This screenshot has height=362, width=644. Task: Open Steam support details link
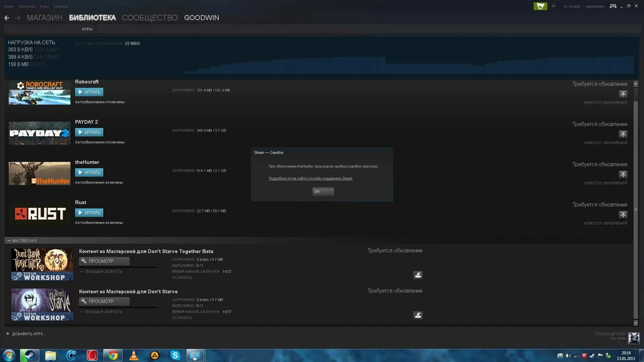coord(310,178)
